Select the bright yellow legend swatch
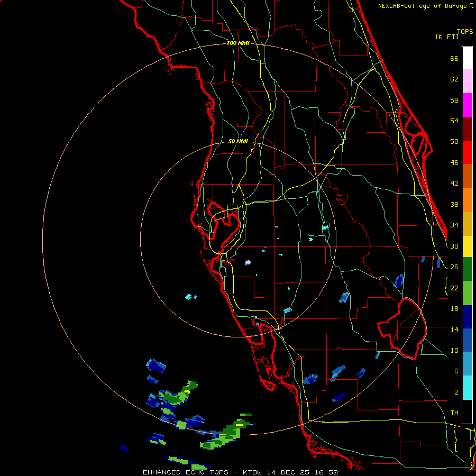This screenshot has width=476, height=476. [x=467, y=246]
